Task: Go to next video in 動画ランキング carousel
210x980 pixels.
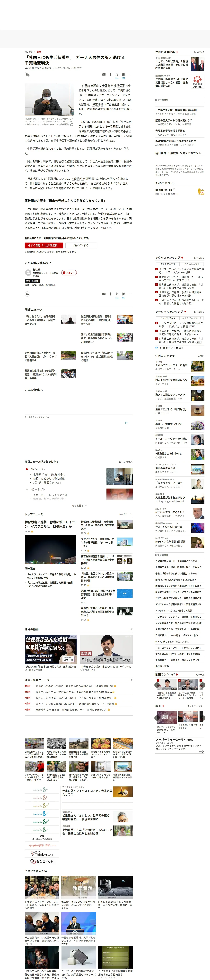Action: (x=203, y=685)
